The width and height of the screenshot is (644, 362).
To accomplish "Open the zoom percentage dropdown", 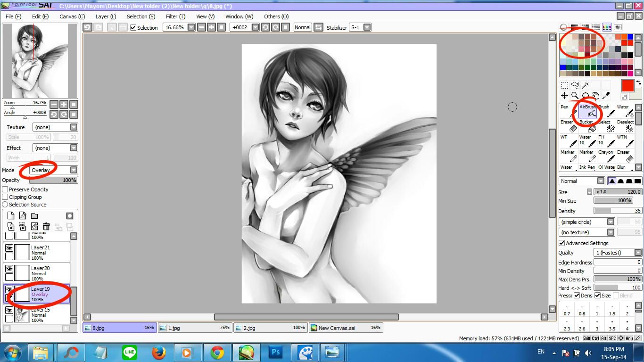I will (191, 27).
